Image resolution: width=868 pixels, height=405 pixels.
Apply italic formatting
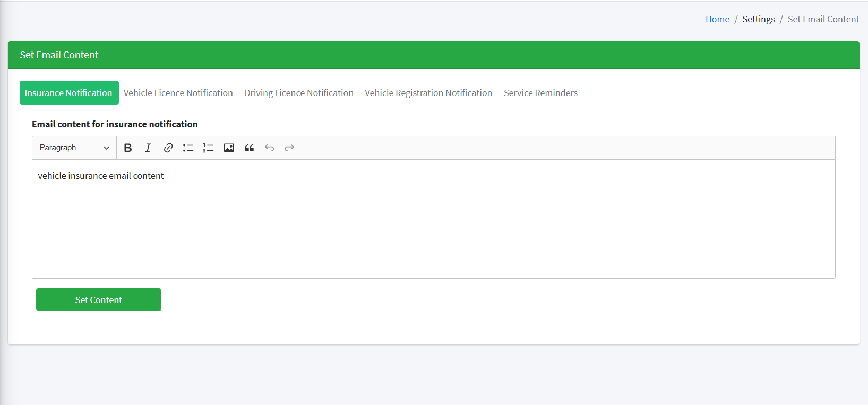click(x=148, y=148)
